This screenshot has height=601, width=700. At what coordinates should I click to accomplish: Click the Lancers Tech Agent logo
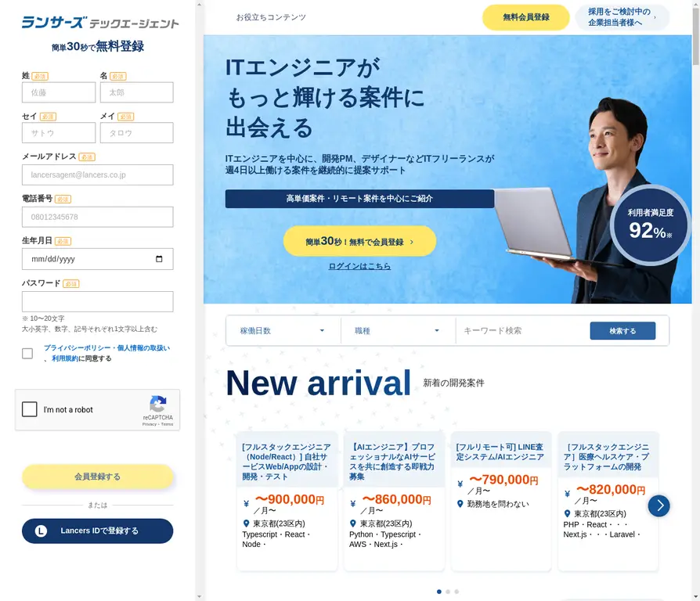point(100,23)
